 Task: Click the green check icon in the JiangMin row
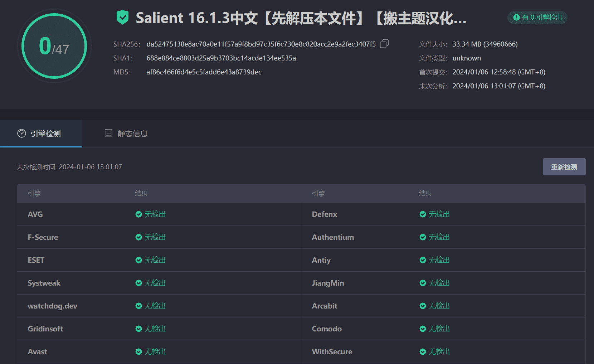[423, 283]
